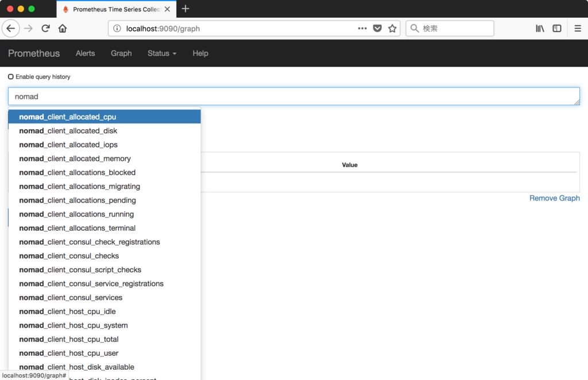
Task: Select nomad_client_allocations_migrating suggestion
Action: pyautogui.click(x=105, y=186)
